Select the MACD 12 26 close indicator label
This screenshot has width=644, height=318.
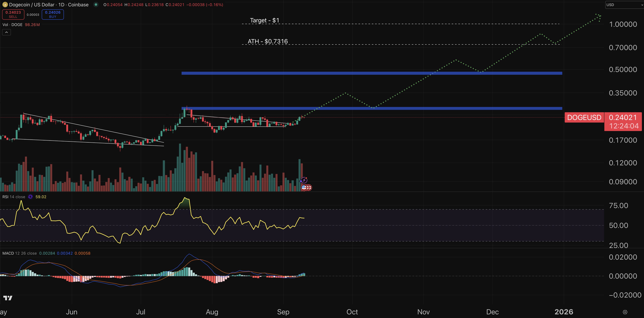[20, 253]
